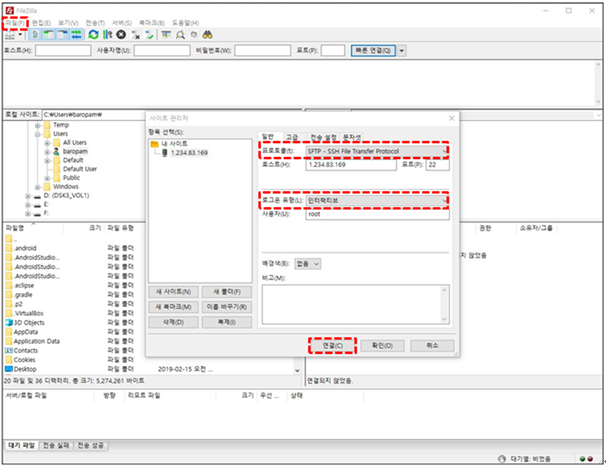Open the 로그온 유형 dropdown
This screenshot has height=466, width=606.
click(x=377, y=201)
